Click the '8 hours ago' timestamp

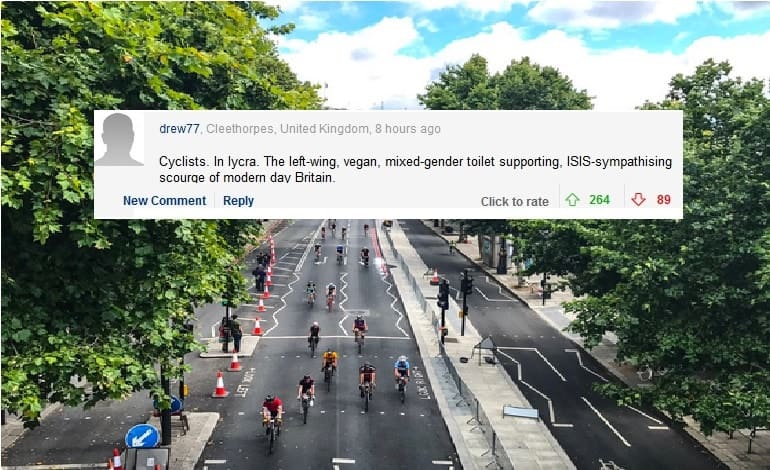[x=408, y=129]
